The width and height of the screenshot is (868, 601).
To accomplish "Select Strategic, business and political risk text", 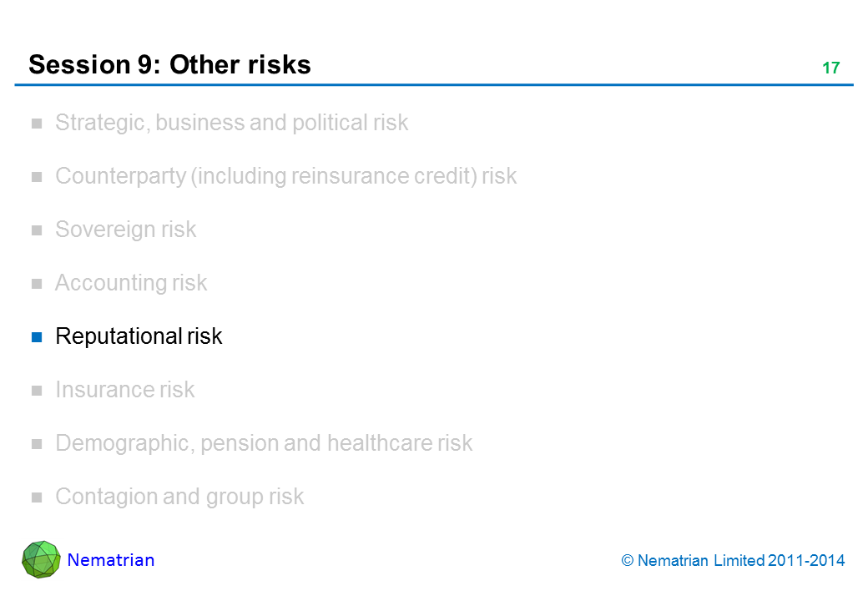I will point(231,123).
